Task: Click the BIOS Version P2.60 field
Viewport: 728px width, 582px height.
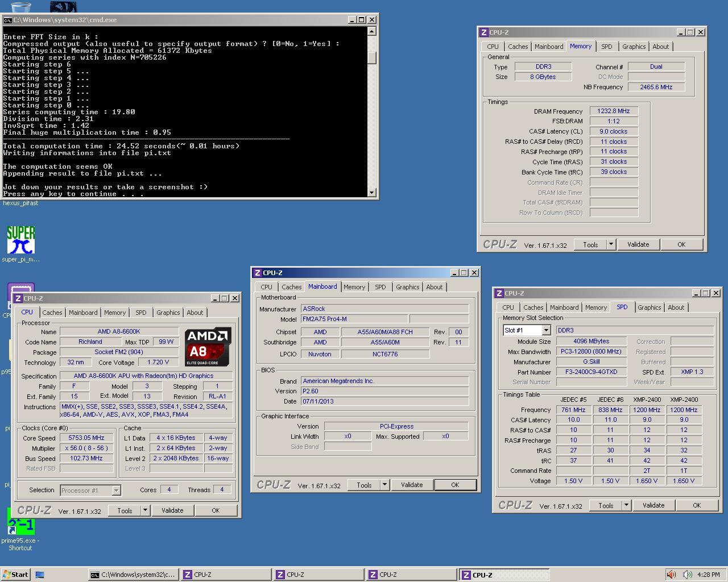Action: pos(384,392)
